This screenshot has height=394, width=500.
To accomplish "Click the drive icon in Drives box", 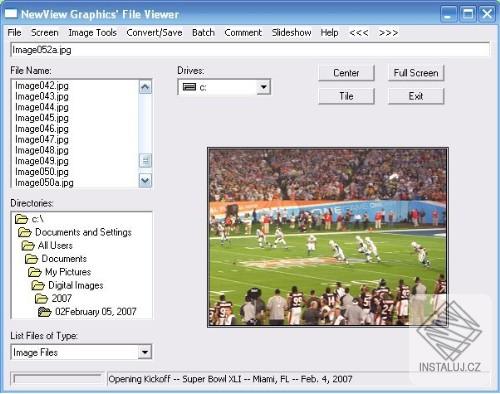I will click(189, 87).
